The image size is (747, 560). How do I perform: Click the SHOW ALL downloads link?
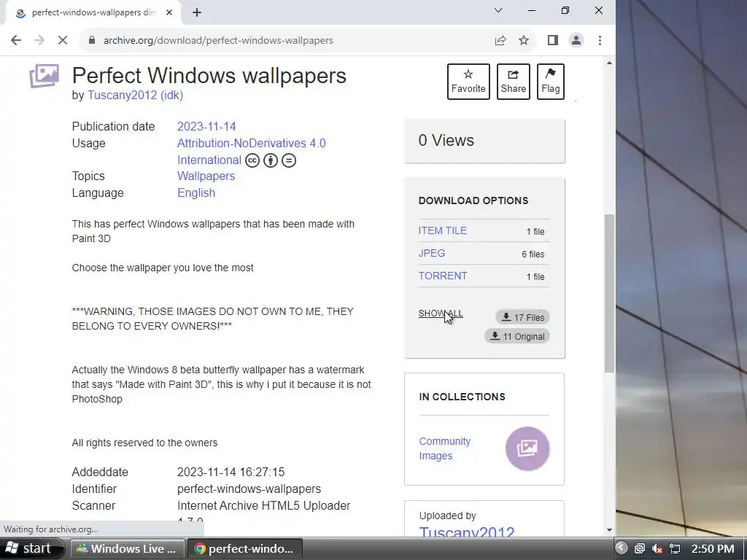pyautogui.click(x=441, y=314)
